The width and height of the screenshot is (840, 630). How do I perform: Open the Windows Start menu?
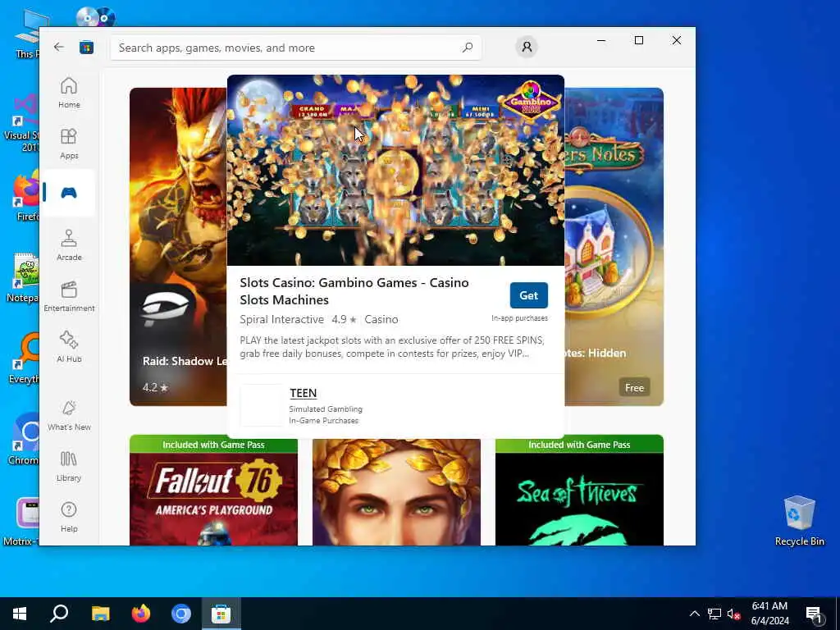[x=20, y=614]
